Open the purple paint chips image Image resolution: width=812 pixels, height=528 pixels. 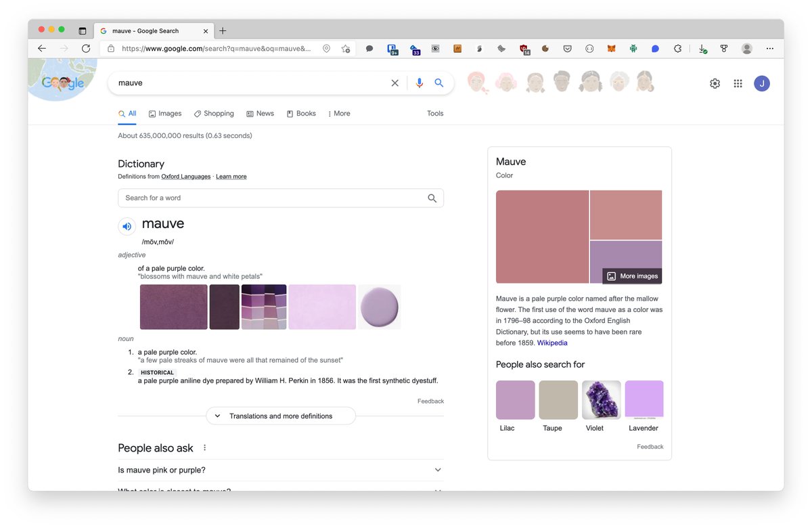click(x=264, y=307)
